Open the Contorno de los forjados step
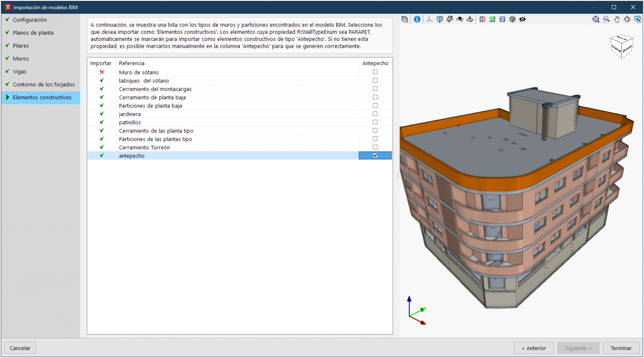This screenshot has height=358, width=644. [44, 85]
